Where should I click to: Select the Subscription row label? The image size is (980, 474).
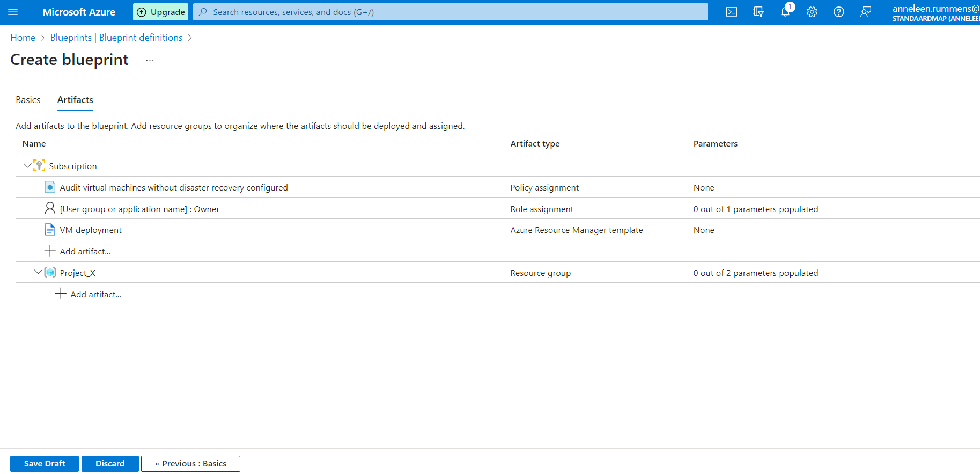pos(73,166)
